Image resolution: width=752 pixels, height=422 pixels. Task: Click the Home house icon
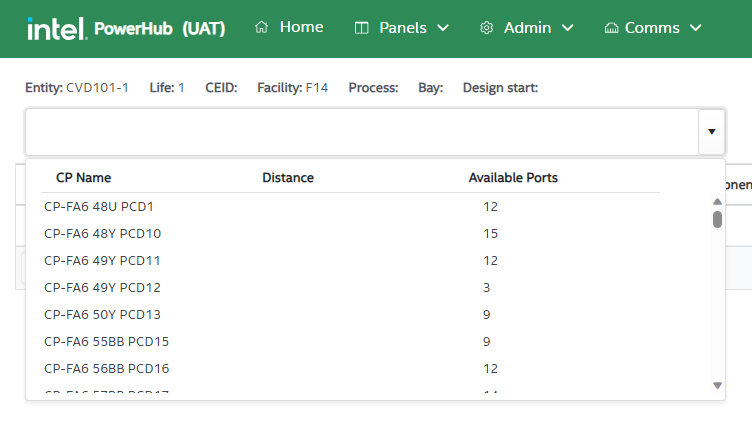262,28
